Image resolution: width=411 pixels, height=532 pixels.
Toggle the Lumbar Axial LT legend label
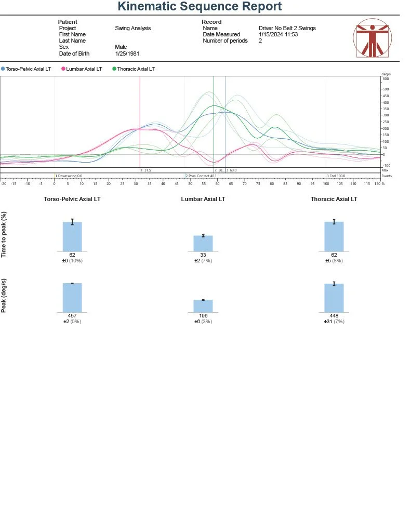click(85, 69)
